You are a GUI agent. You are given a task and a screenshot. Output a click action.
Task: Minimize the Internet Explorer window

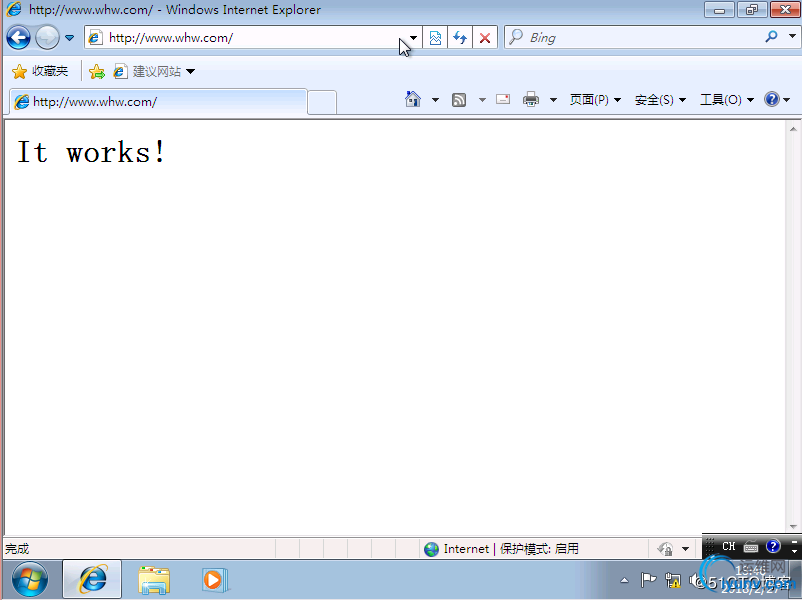720,10
